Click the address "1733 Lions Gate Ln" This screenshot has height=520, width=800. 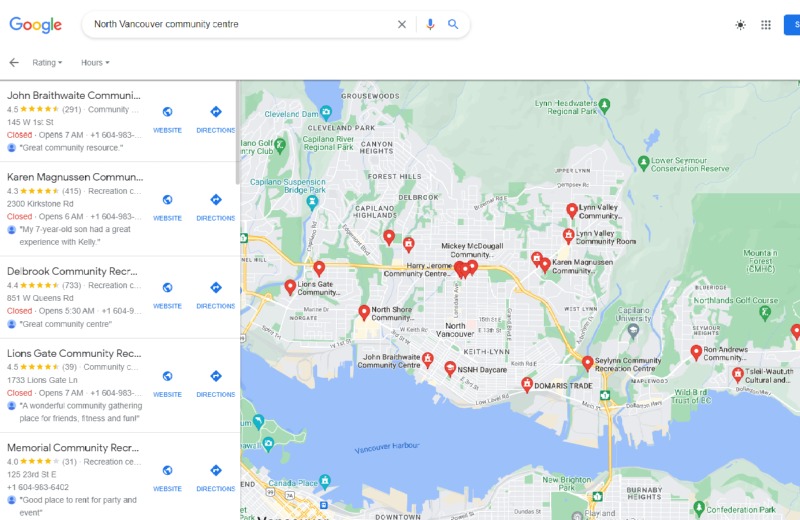(x=42, y=380)
